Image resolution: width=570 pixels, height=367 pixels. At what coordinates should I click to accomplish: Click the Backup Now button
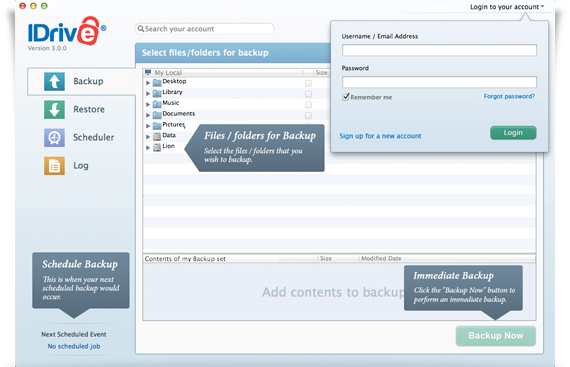coord(495,336)
